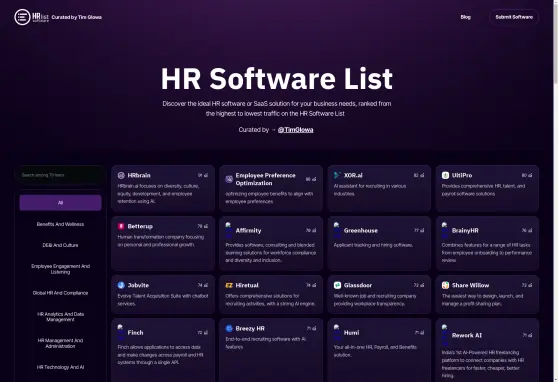
Task: Click the Employee Preference Optimization icon
Action: click(229, 179)
